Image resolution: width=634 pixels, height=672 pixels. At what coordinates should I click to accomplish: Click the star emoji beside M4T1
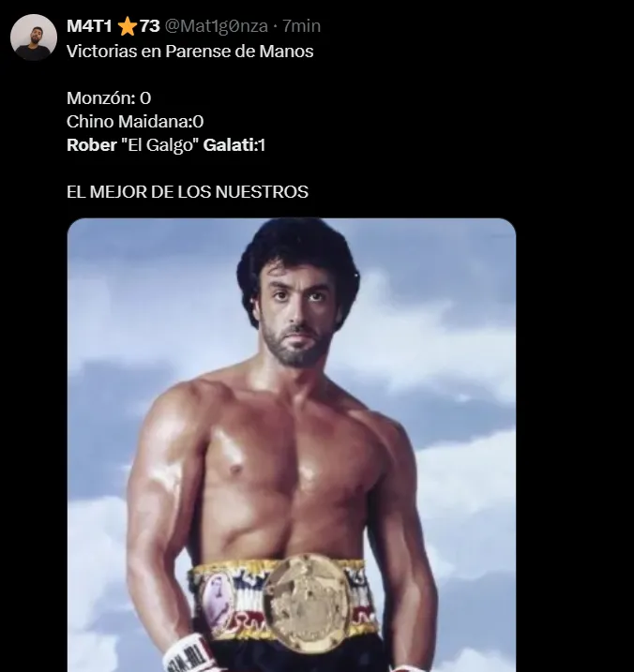[127, 26]
